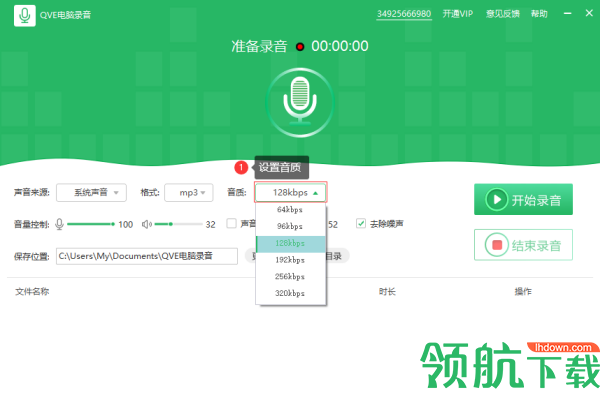Image resolution: width=600 pixels, height=395 pixels.
Task: Click the speaker volume icon
Action: coord(147,224)
